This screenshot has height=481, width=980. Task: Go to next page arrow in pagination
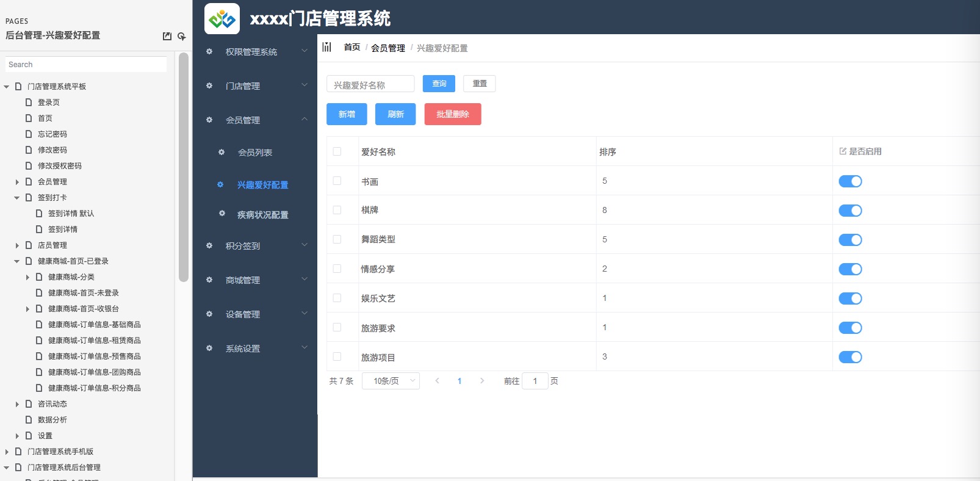[482, 381]
